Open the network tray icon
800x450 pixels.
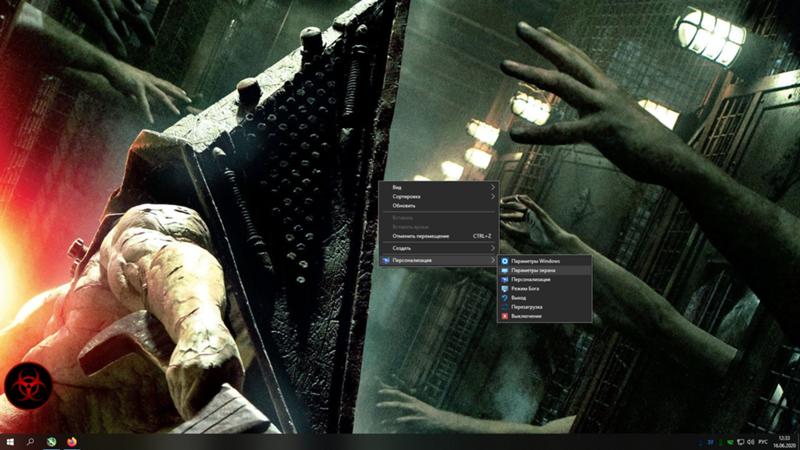740,442
